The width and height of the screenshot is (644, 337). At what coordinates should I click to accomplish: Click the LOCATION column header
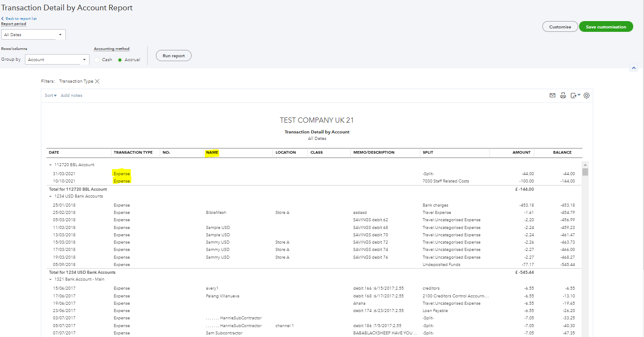point(286,152)
